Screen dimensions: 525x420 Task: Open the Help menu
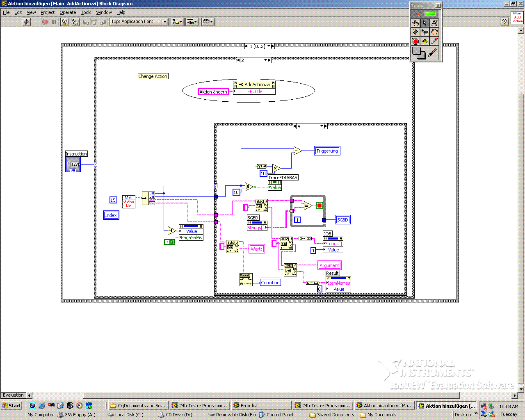(x=121, y=12)
